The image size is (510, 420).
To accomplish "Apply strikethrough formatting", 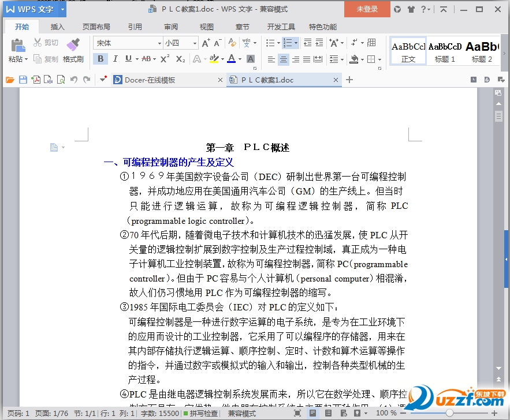I will 146,59.
